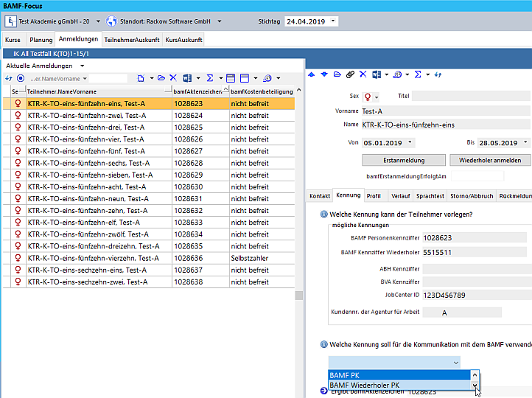Expand the Aktuelle Anmeldungen view dropdown
The width and height of the screenshot is (532, 398).
tap(82, 66)
